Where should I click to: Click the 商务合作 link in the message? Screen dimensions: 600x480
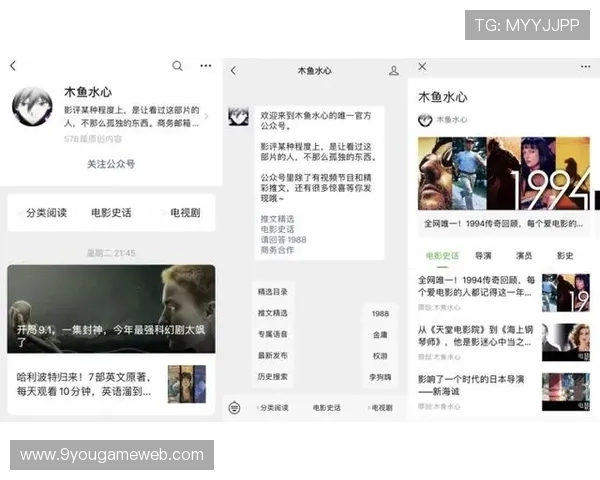tap(277, 250)
